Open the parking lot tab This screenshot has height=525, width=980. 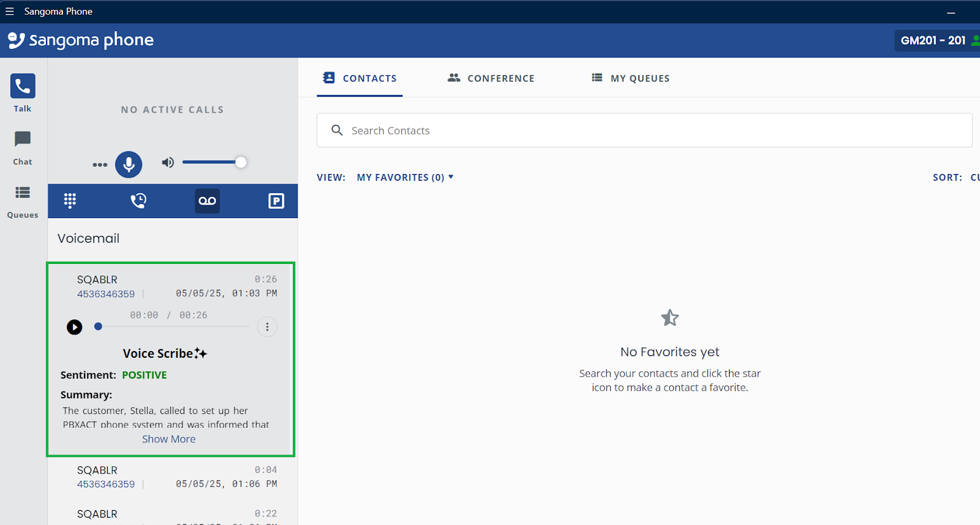276,201
